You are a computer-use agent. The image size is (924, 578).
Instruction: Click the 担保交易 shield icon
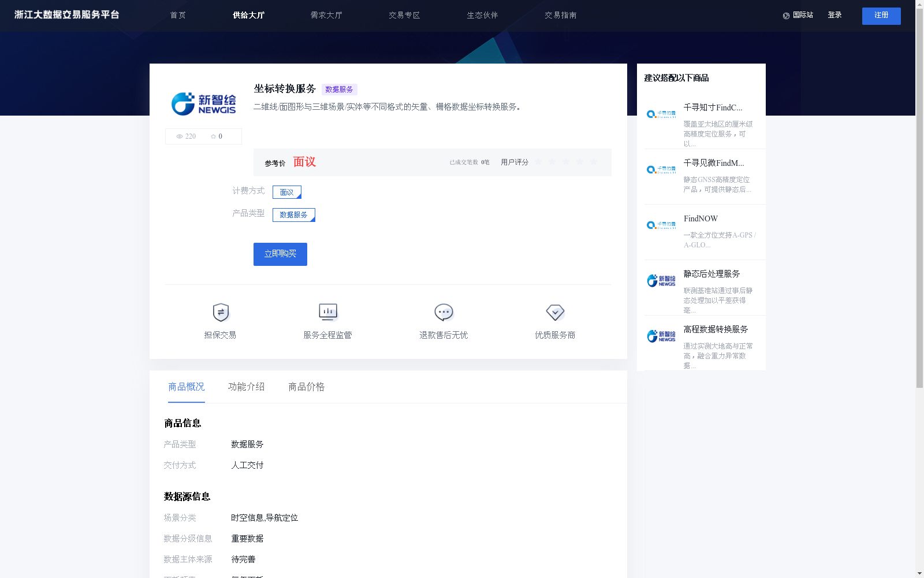click(221, 312)
